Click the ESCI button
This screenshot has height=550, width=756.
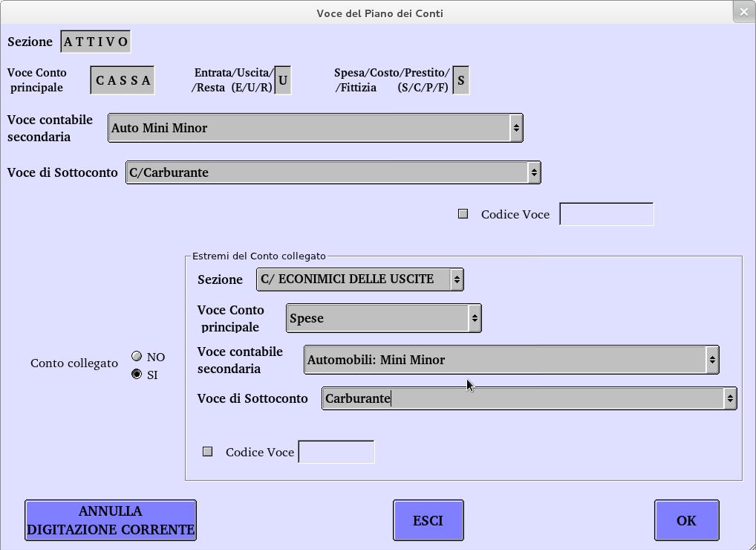428,520
